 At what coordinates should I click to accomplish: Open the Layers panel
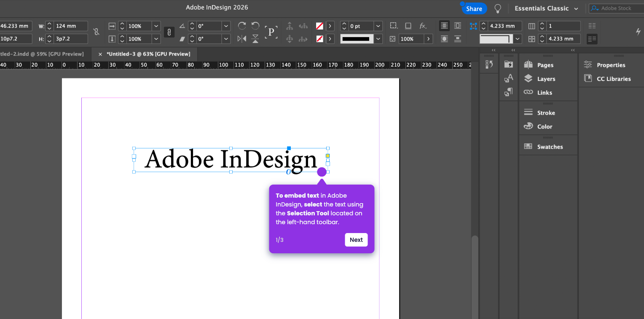pyautogui.click(x=546, y=79)
